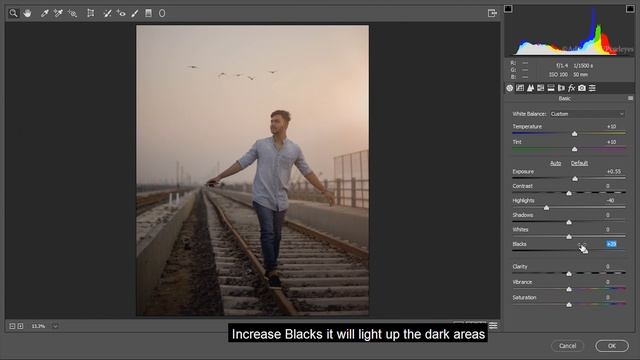640x360 pixels.
Task: Click the Exposure value field
Action: click(x=613, y=171)
